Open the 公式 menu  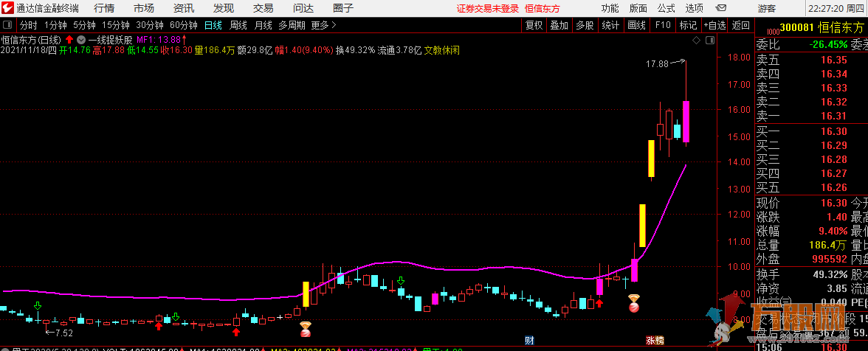pos(666,8)
